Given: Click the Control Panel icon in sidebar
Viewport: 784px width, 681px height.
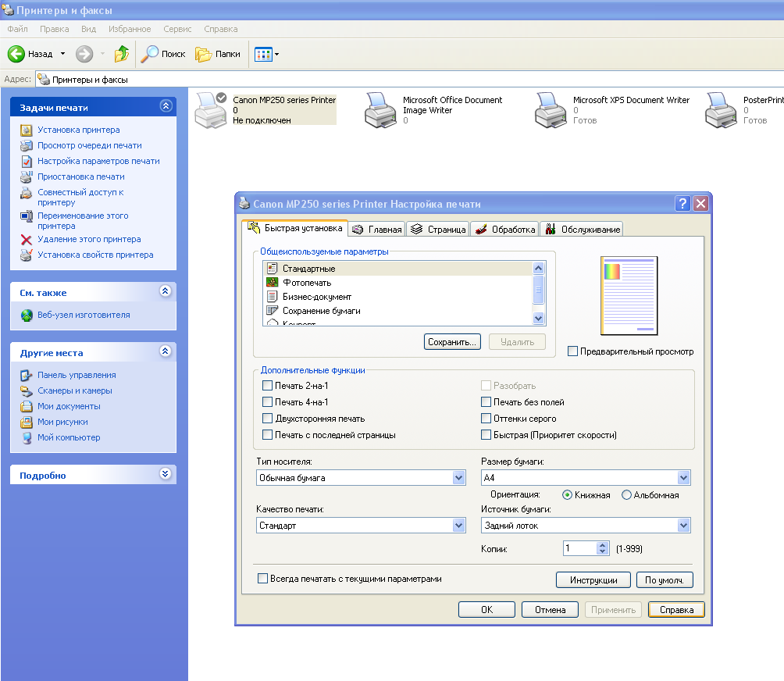Looking at the screenshot, I should point(27,375).
